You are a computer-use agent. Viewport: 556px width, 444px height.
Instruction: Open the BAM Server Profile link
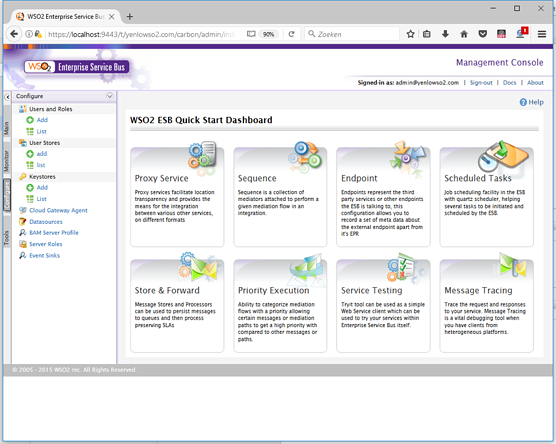point(54,232)
